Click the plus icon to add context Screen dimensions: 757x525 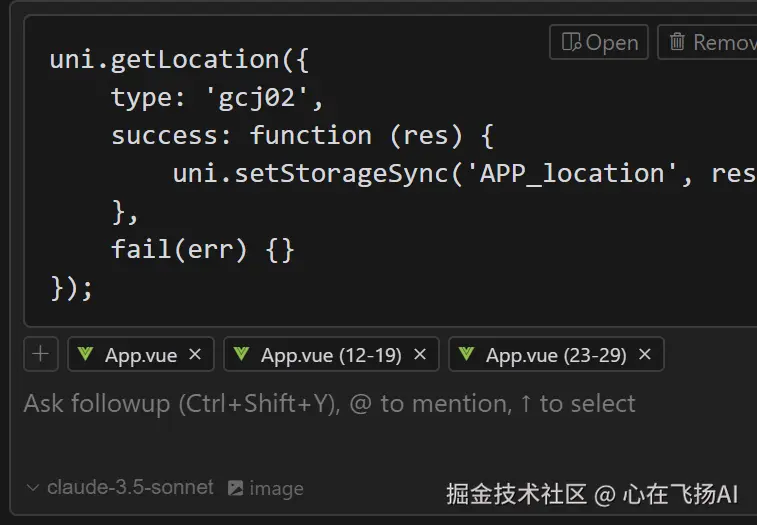(40, 354)
